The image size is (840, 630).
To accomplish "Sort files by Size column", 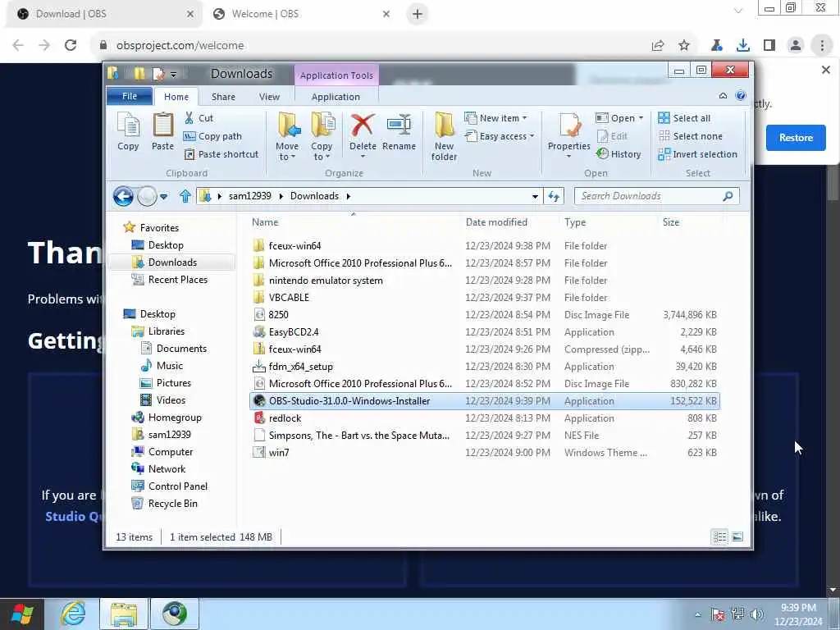I will [671, 222].
